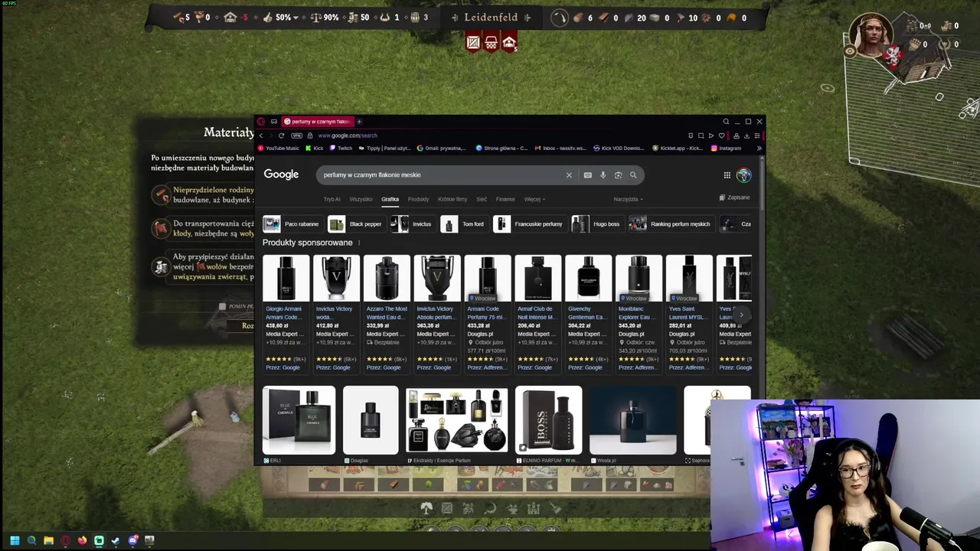This screenshot has height=551, width=980.
Task: Switch to Krótkie filmy tab
Action: (x=452, y=199)
